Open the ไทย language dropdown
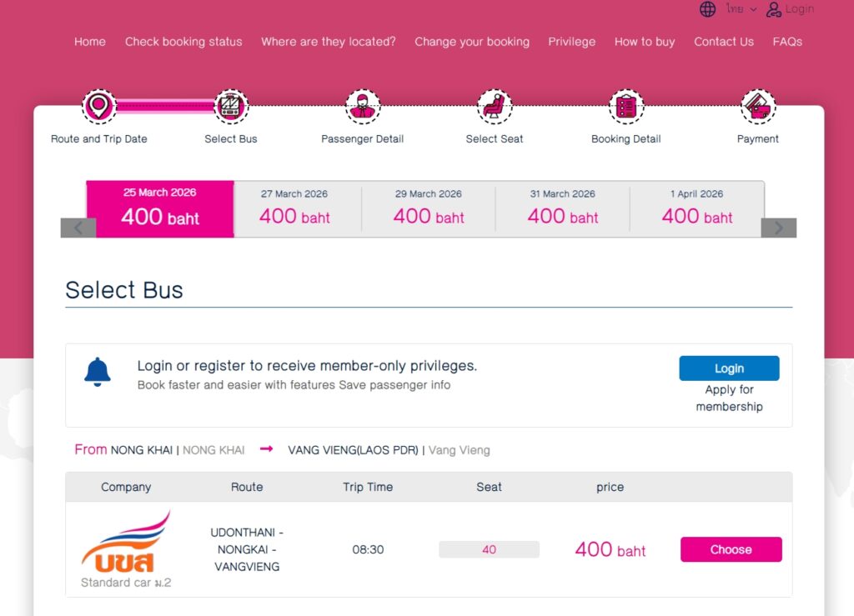Viewport: 854px width, 616px height. tap(741, 9)
